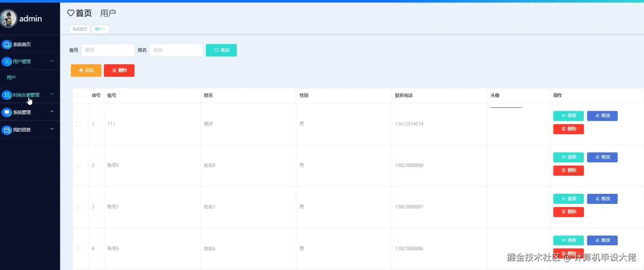Click 查看 for 账号8 row

pos(569,157)
